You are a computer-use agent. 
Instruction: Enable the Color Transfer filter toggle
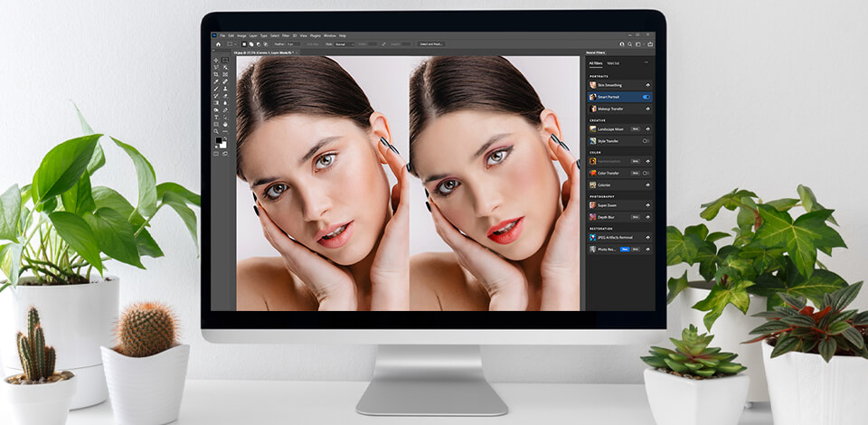(646, 173)
